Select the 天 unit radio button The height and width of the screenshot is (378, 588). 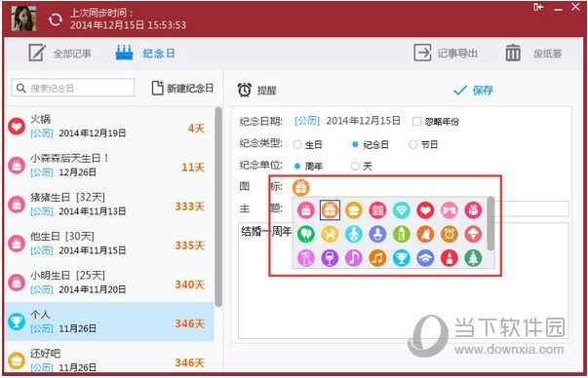(355, 166)
